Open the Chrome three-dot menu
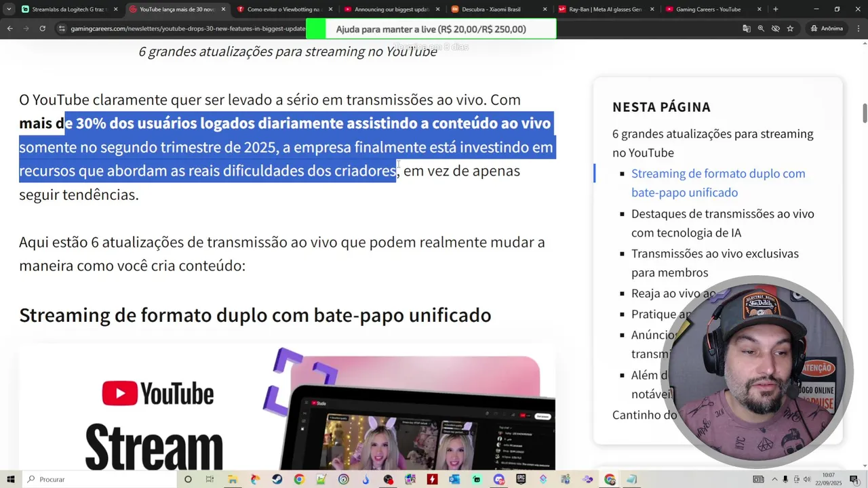The image size is (868, 488). click(858, 28)
